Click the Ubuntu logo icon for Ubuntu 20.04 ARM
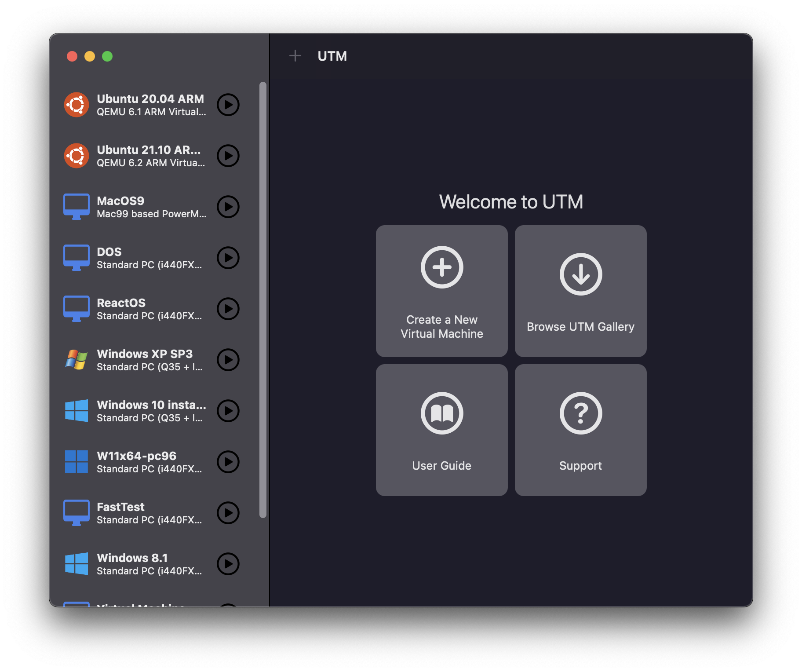This screenshot has height=672, width=802. (x=77, y=105)
